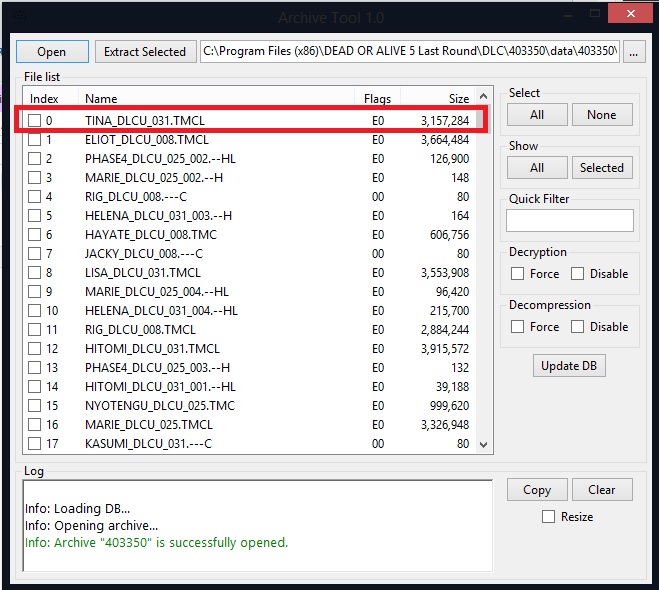This screenshot has height=590, width=659.
Task: Check the box for PHASE4_DLCU_025_003.--H
Action: coord(34,368)
